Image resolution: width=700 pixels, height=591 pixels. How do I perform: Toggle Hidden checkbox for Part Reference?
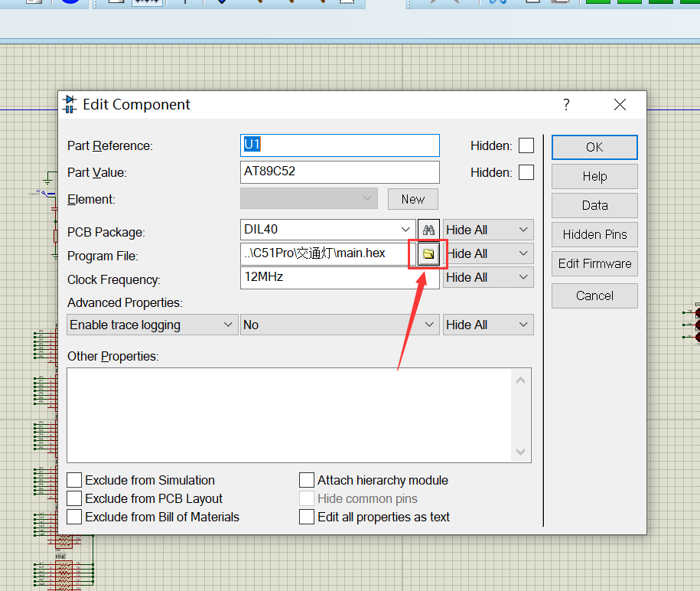(526, 145)
